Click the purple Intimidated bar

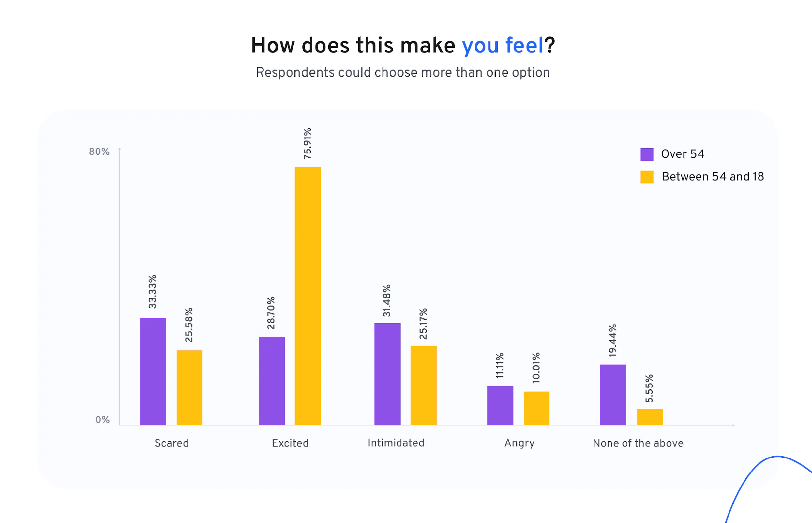point(387,374)
